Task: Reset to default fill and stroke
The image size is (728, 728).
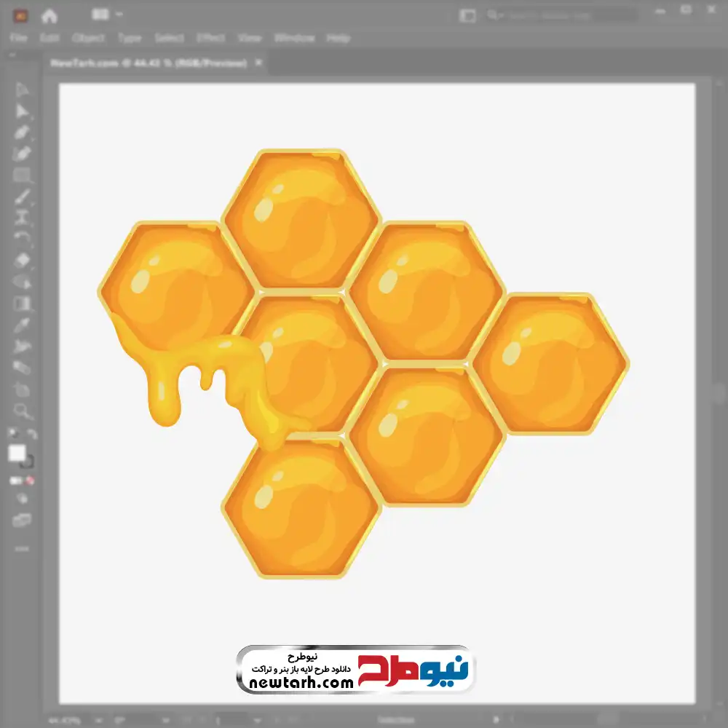Action: [13, 434]
